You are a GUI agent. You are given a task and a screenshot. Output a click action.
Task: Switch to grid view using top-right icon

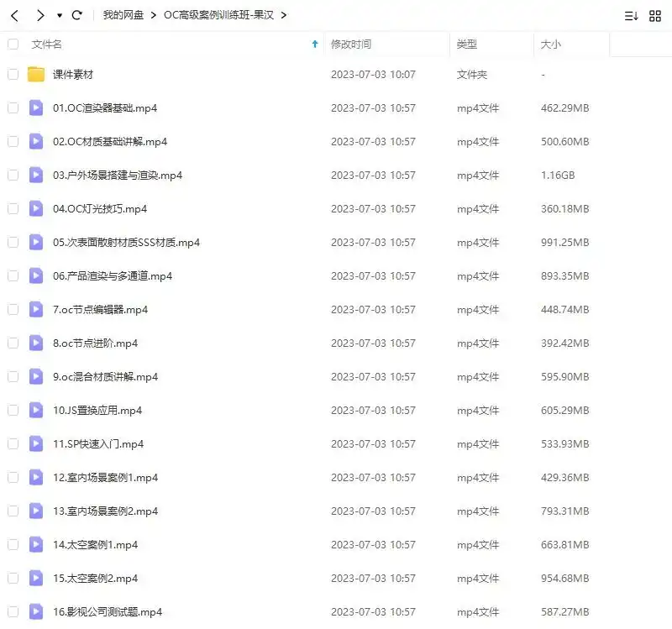(x=656, y=14)
